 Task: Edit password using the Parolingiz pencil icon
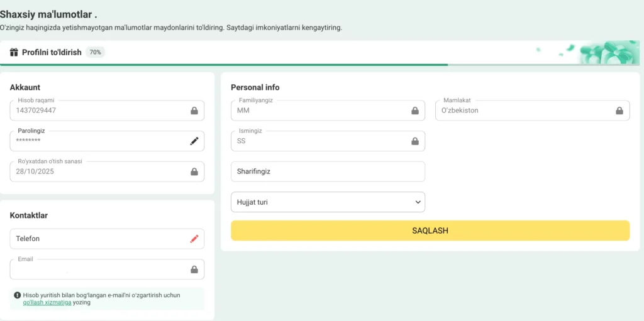(194, 141)
